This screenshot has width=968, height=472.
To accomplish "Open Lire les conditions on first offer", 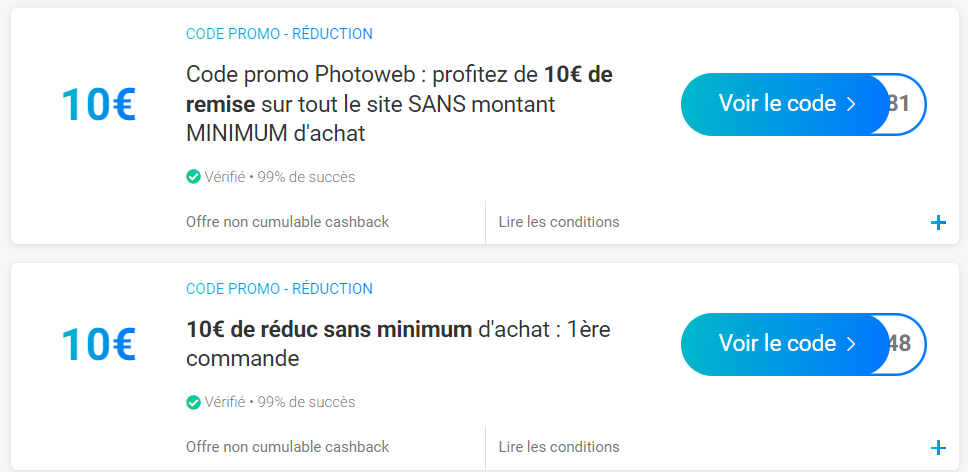I will point(559,222).
